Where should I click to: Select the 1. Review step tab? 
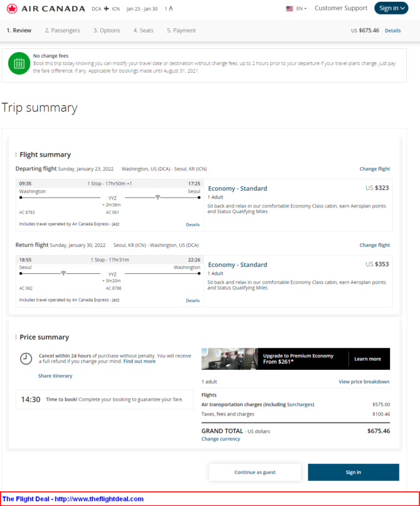point(19,30)
